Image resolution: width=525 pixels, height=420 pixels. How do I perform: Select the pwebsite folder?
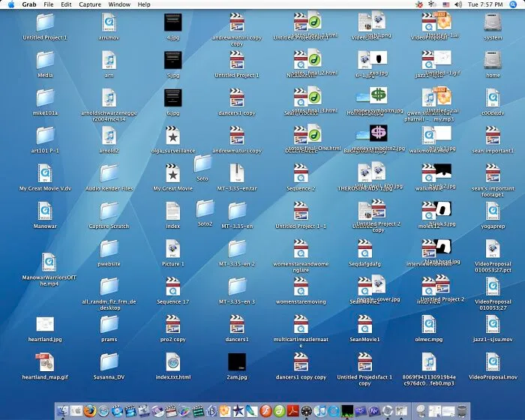tap(109, 249)
